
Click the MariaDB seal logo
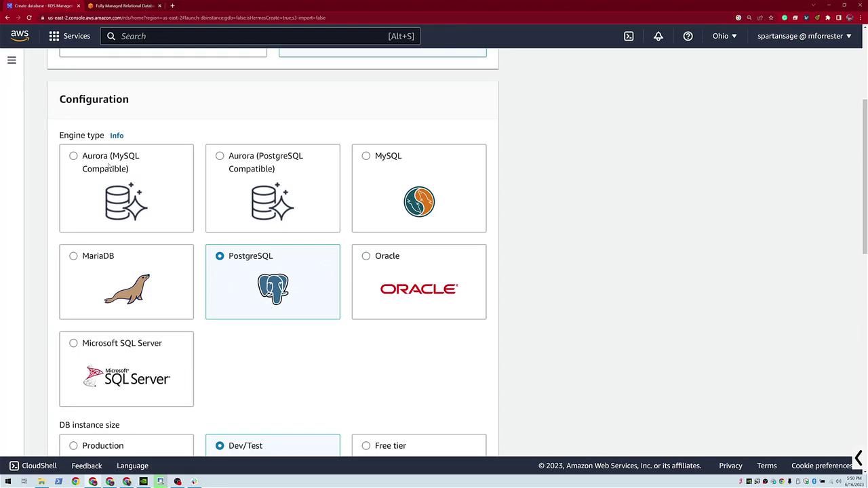(127, 289)
